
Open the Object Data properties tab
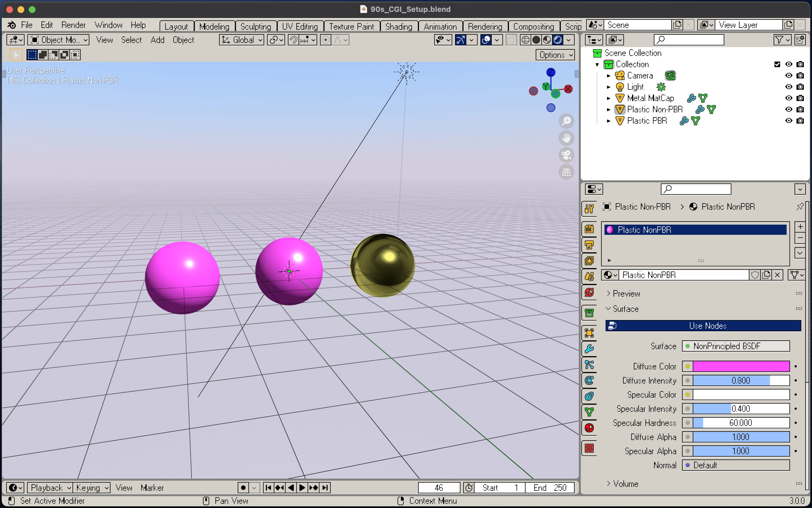coord(589,412)
